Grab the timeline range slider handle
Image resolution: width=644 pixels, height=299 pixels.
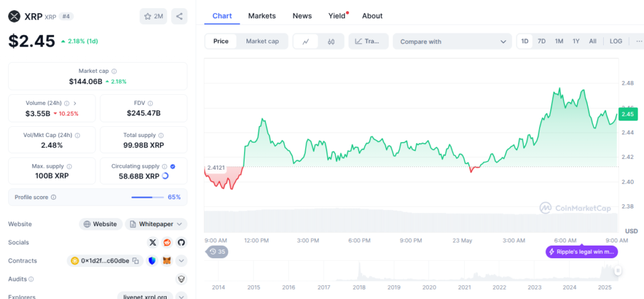[618, 271]
